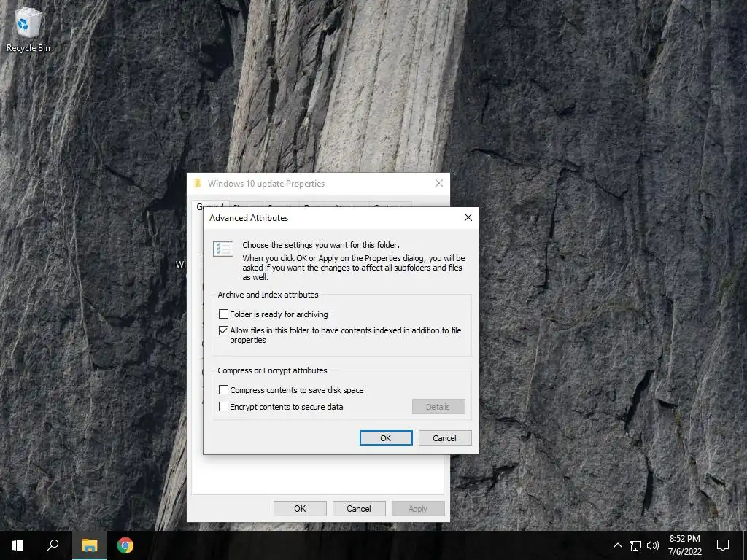The height and width of the screenshot is (560, 747).
Task: Open the volume speaker tray icon
Action: click(653, 545)
